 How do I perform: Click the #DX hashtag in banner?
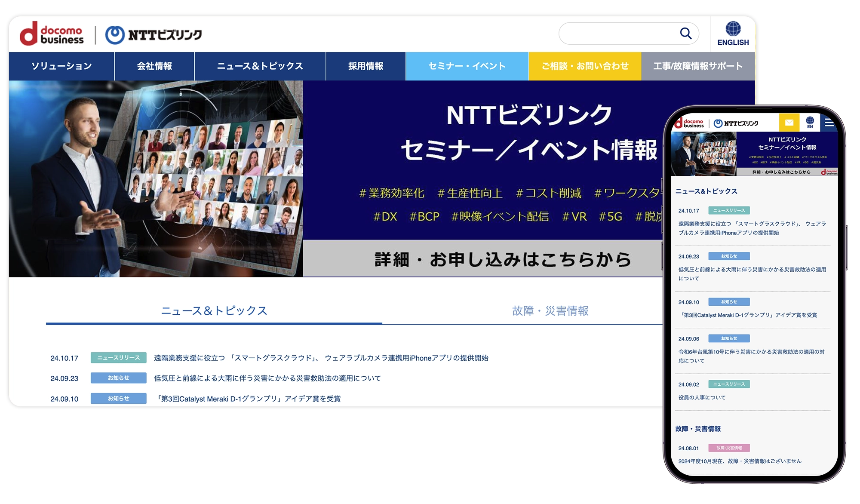(385, 216)
